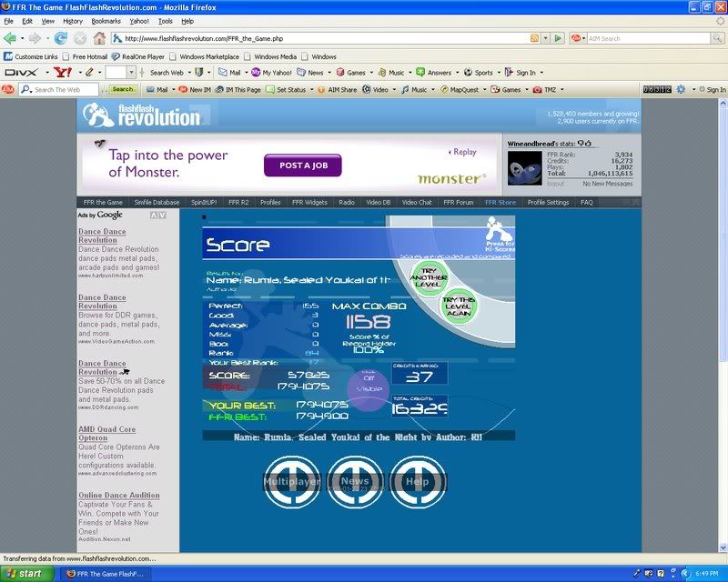Screen dimensions: 728x582
Task: Open the Multiplayer circular button
Action: pos(292,480)
